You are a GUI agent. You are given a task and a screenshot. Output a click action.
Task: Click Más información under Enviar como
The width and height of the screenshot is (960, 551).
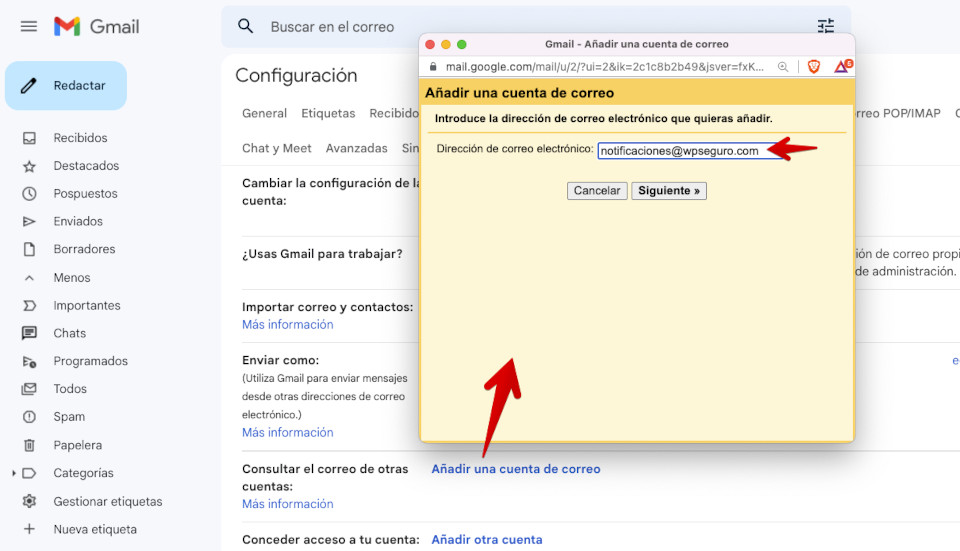pyautogui.click(x=288, y=432)
